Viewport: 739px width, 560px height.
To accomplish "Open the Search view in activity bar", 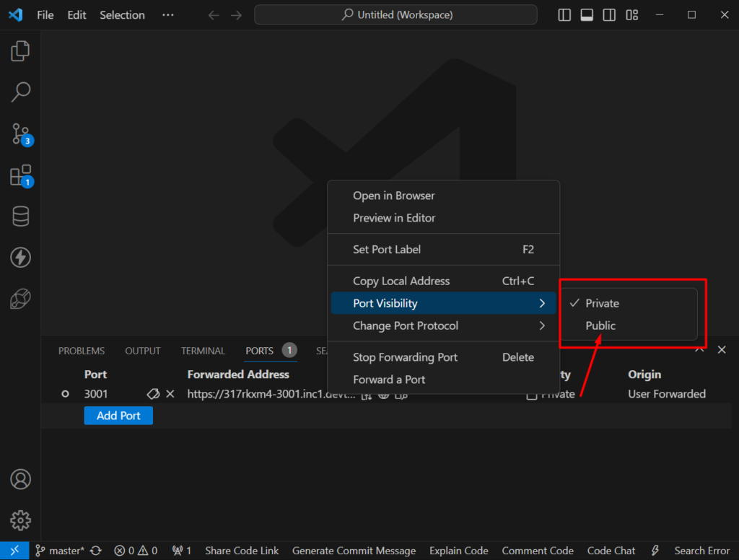I will pyautogui.click(x=20, y=92).
